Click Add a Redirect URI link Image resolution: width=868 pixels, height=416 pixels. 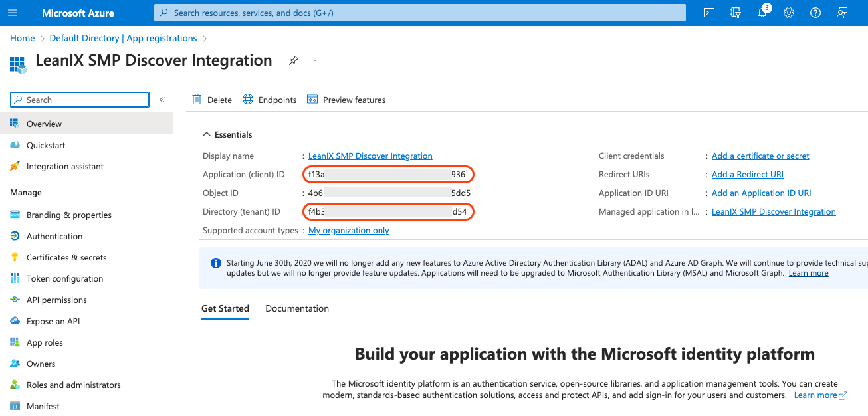pyautogui.click(x=748, y=175)
